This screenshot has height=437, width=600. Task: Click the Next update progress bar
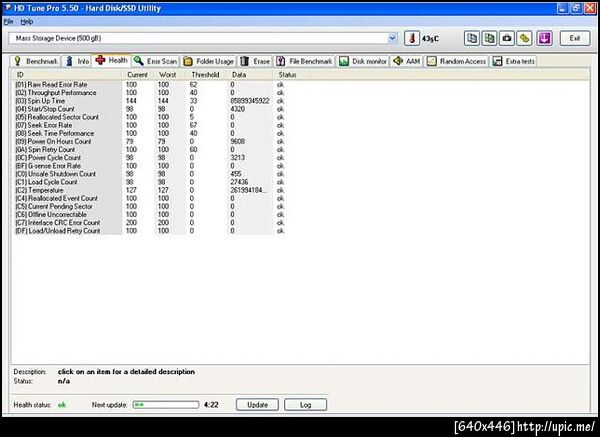[166, 405]
